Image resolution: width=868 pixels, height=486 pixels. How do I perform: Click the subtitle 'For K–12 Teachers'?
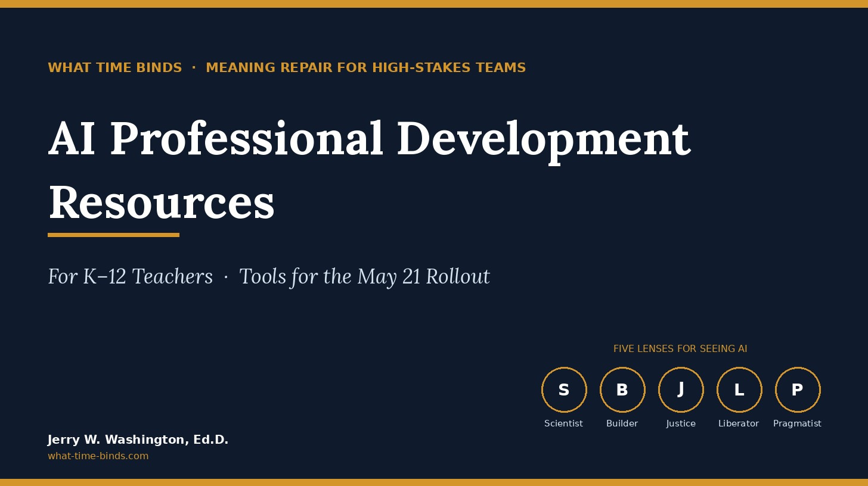pyautogui.click(x=130, y=277)
